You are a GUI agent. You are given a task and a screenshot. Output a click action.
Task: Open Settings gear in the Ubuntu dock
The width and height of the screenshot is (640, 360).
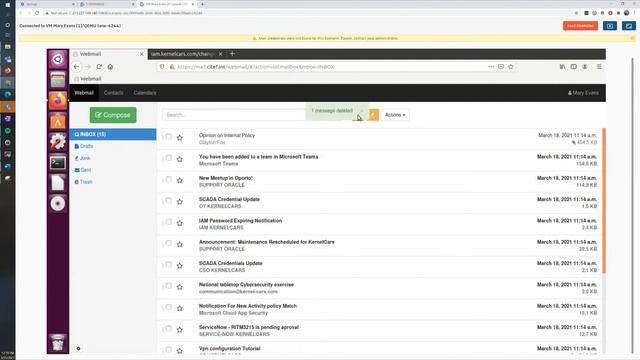pyautogui.click(x=58, y=141)
